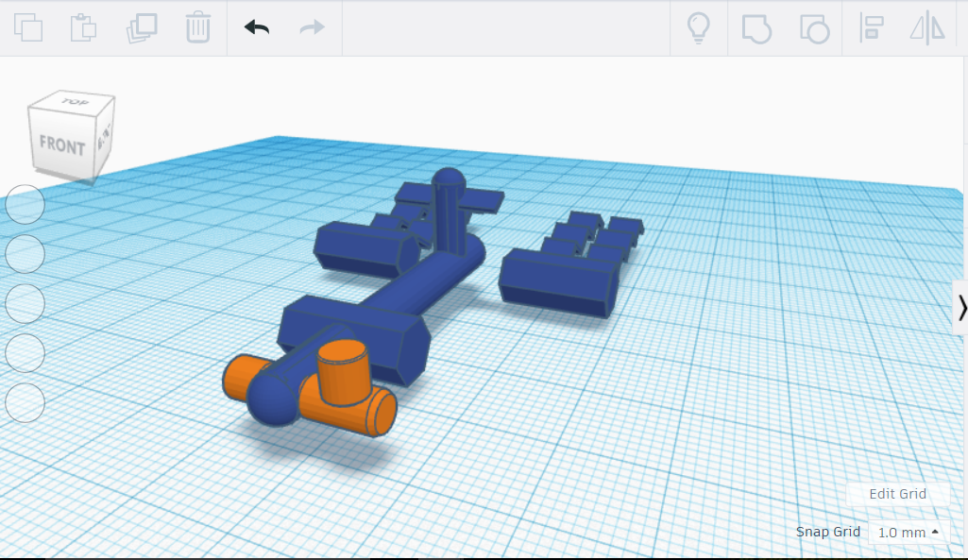
Task: Select the blue sphere at the front
Action: coord(274,400)
